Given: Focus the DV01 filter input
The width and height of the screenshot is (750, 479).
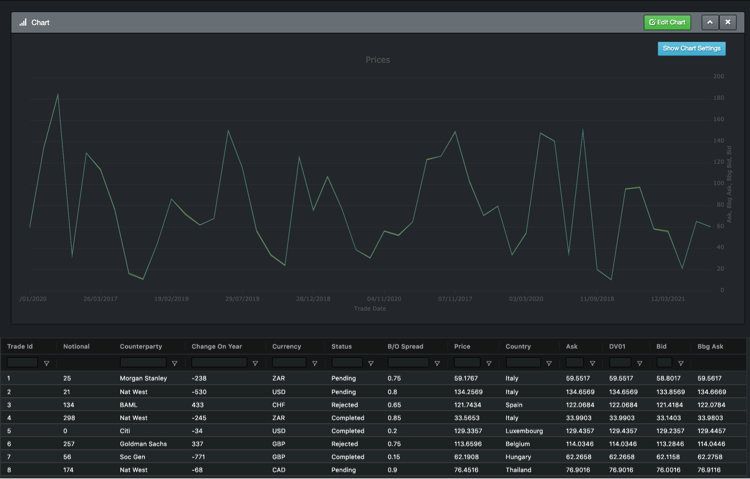Looking at the screenshot, I should click(620, 363).
